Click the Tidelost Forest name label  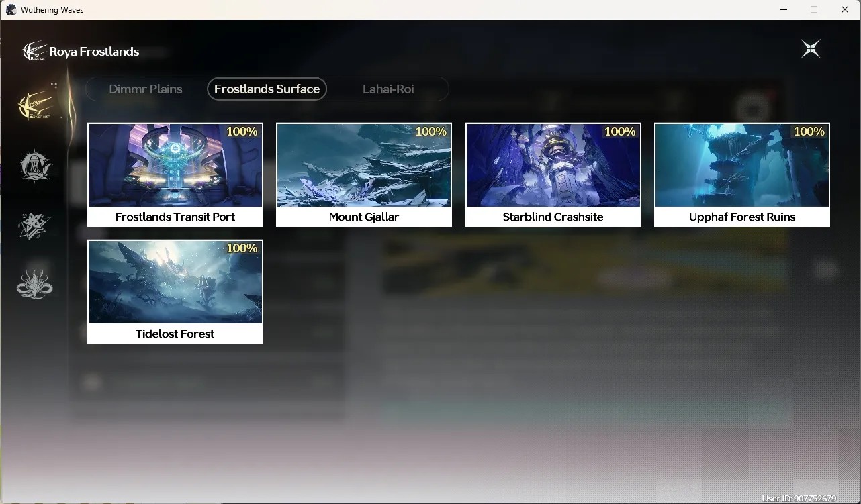pos(175,334)
